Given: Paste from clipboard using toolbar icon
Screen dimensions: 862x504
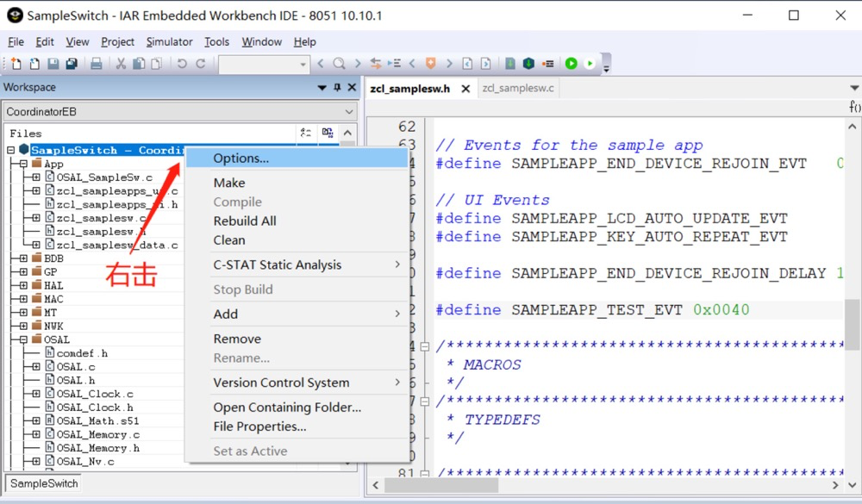Looking at the screenshot, I should (x=157, y=64).
